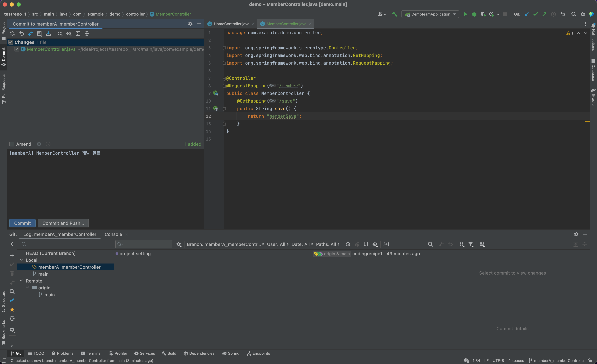The width and height of the screenshot is (597, 364).
Task: Click the Shelve Silently download icon
Action: coord(49,34)
